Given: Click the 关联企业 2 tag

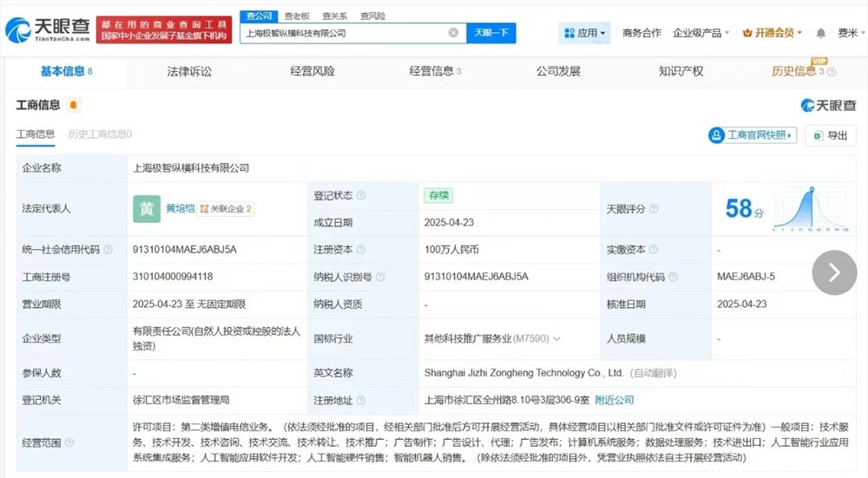Looking at the screenshot, I should pos(226,208).
